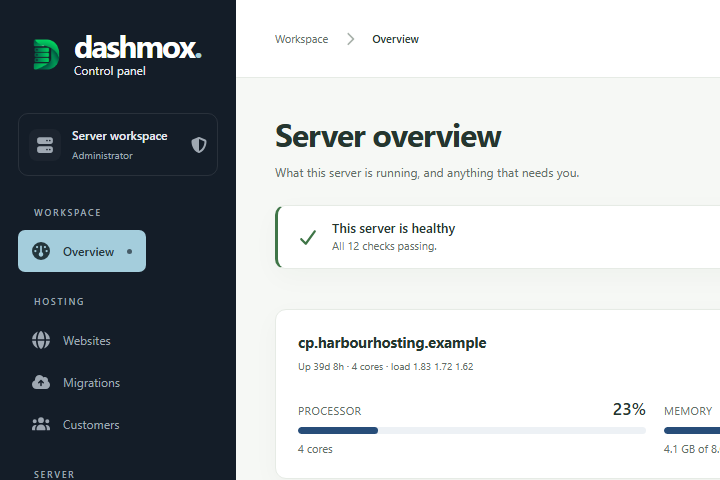This screenshot has height=480, width=720.
Task: Click the HOSTING section header
Action: coord(59,302)
